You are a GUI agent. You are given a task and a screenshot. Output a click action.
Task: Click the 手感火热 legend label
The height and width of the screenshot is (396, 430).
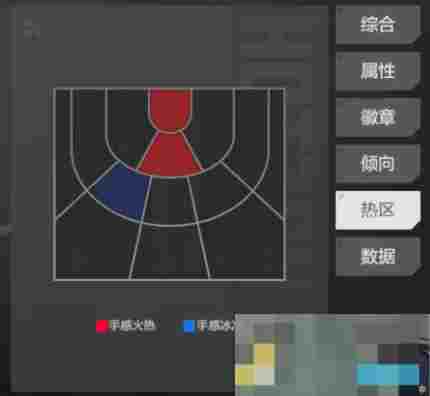(133, 326)
